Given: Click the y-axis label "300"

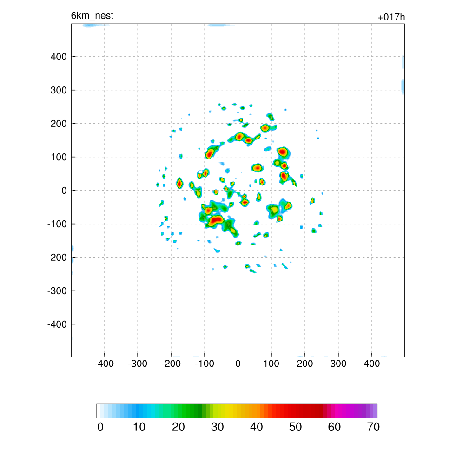Looking at the screenshot, I should tap(59, 90).
